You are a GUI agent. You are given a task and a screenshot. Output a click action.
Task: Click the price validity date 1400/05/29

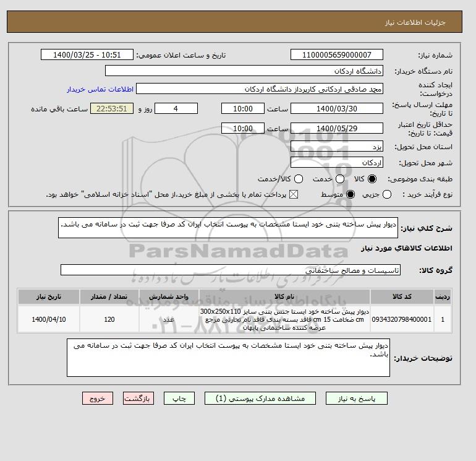(x=337, y=128)
